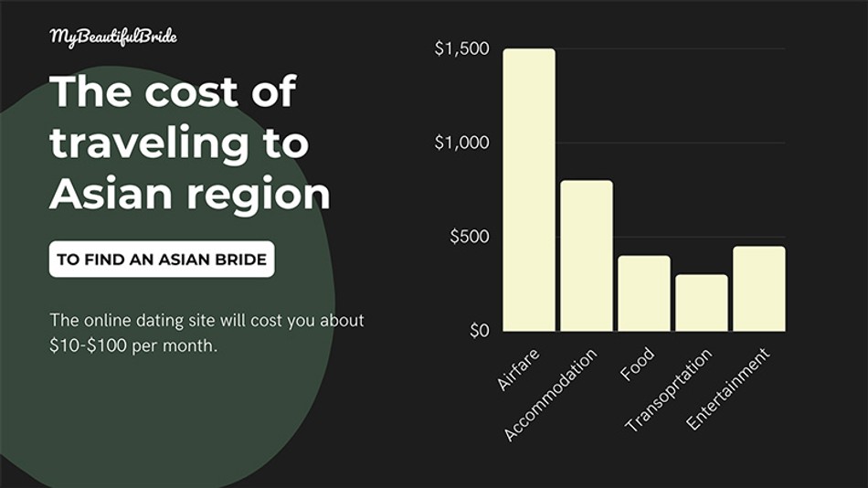
Task: Click the Food bar in chart
Action: [x=644, y=293]
